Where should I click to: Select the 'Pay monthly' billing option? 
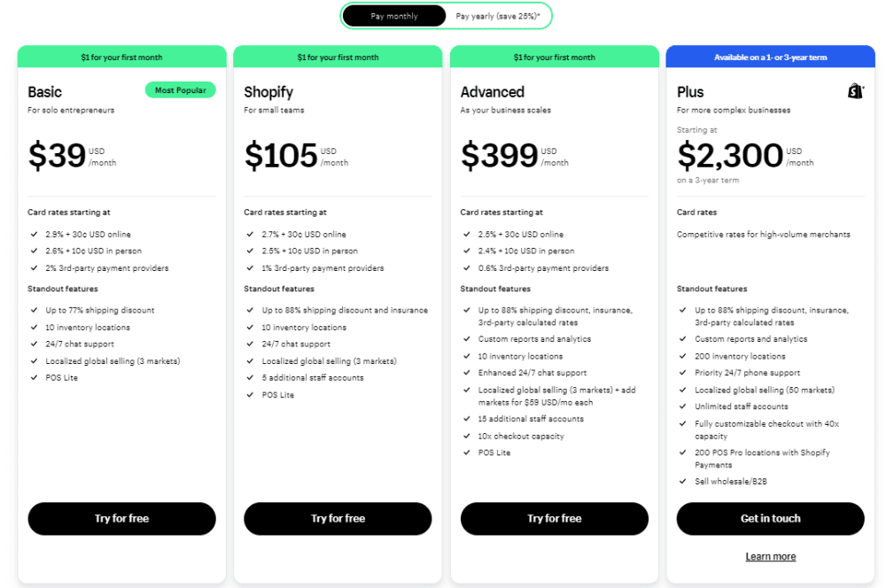[394, 16]
